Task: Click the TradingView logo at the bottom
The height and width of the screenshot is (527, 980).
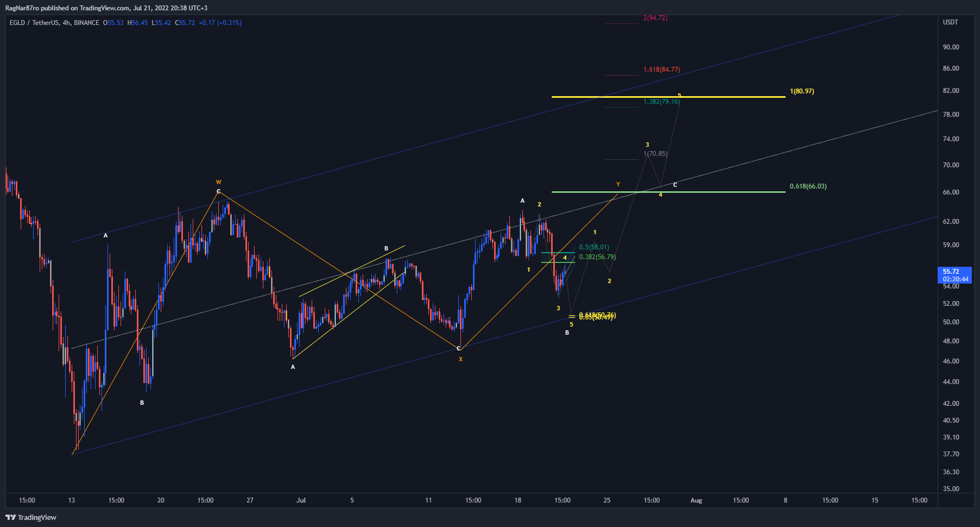Action: point(31,517)
